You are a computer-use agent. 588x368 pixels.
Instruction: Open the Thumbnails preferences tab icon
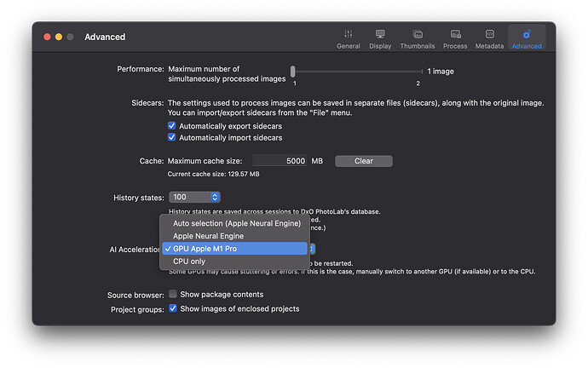click(418, 34)
